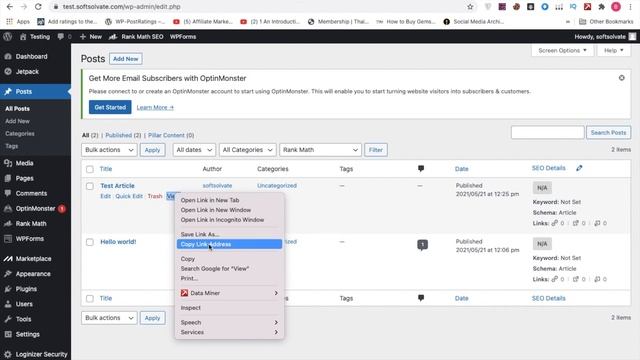Click the Get Started button
Screen dimensions: 640x360
[110, 107]
